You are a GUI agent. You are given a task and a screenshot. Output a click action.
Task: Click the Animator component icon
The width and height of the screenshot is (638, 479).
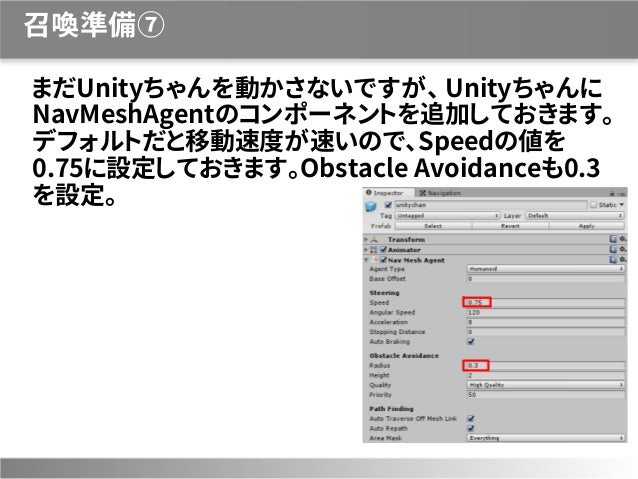click(x=374, y=249)
